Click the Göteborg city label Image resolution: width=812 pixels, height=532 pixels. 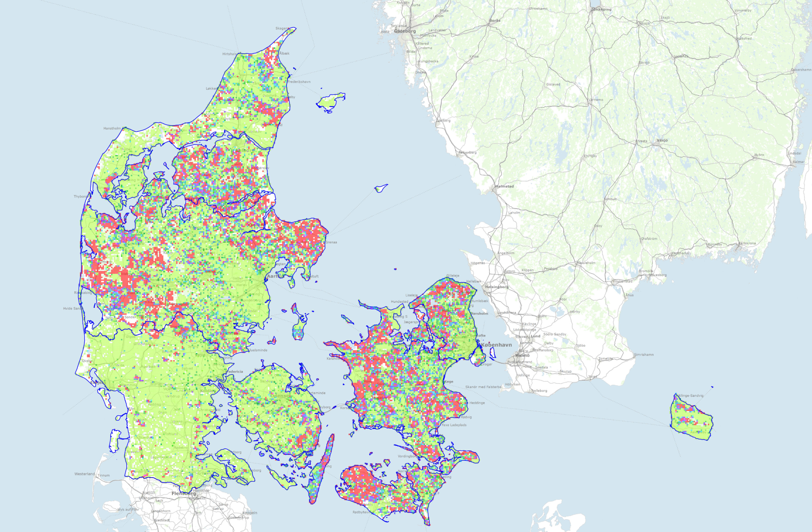tap(405, 31)
